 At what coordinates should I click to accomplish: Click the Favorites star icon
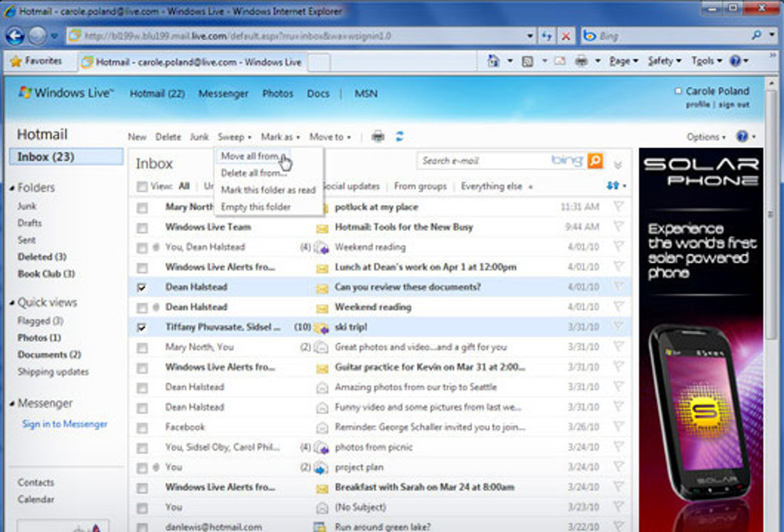coord(16,61)
